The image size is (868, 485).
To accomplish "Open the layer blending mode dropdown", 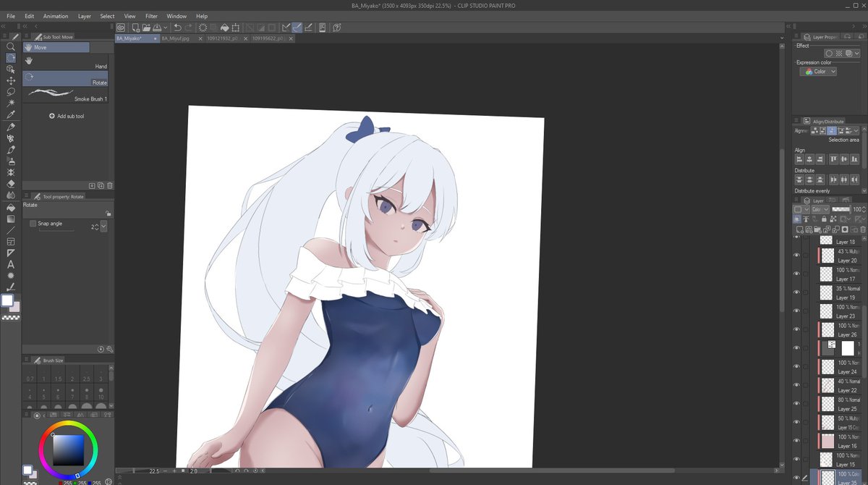I will 820,209.
